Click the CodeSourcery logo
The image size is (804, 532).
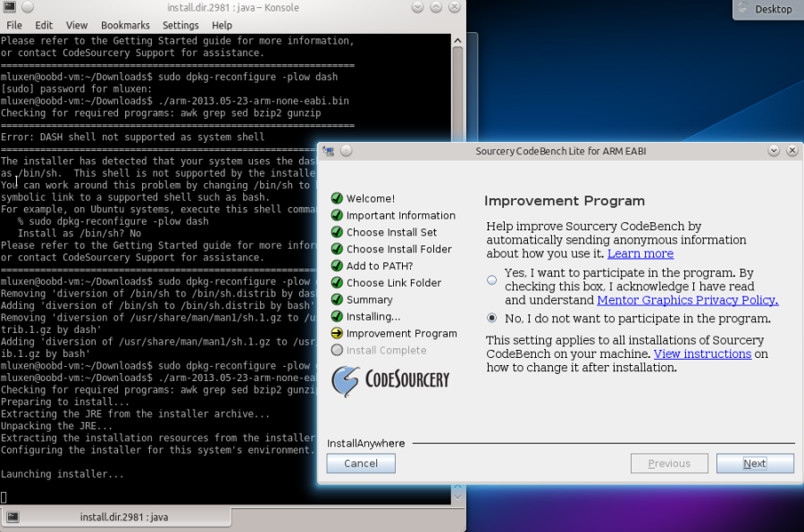pyautogui.click(x=389, y=380)
